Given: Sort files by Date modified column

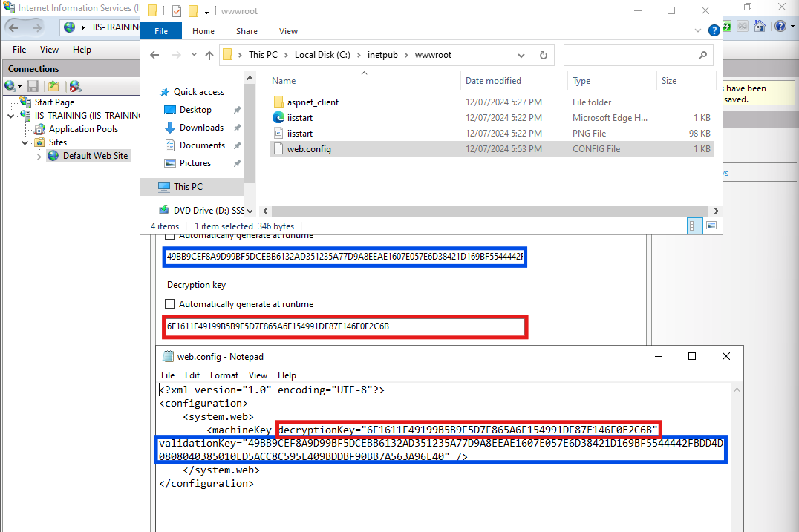Looking at the screenshot, I should point(493,81).
